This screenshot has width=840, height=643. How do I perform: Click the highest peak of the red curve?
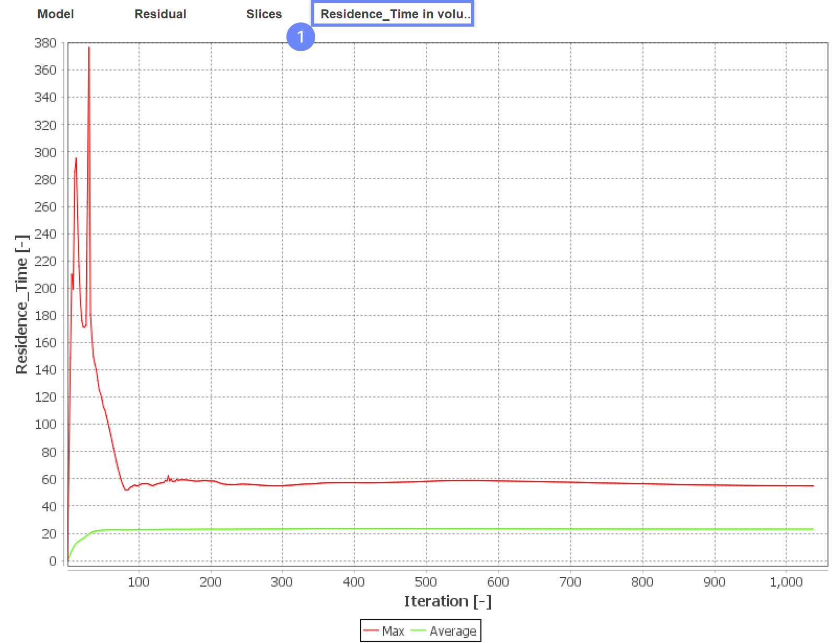[x=89, y=47]
